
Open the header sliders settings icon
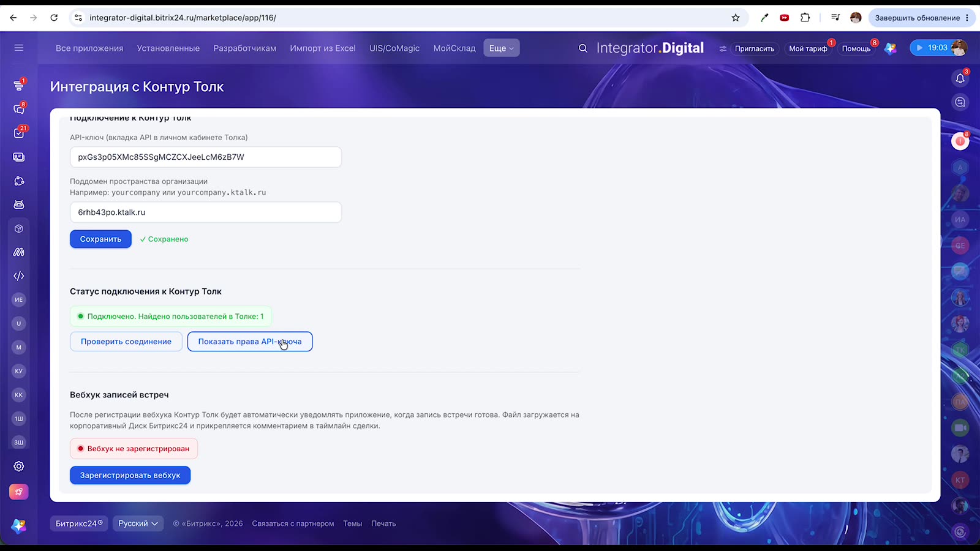tap(723, 48)
